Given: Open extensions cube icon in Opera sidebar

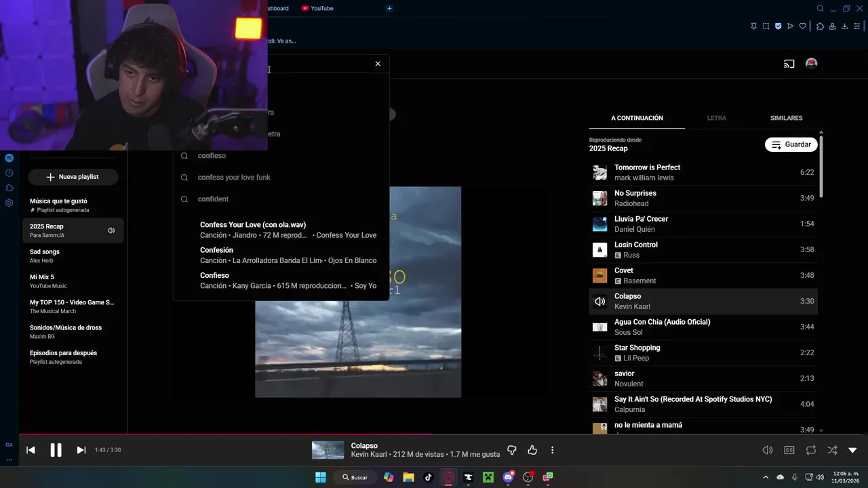Looking at the screenshot, I should tap(9, 188).
